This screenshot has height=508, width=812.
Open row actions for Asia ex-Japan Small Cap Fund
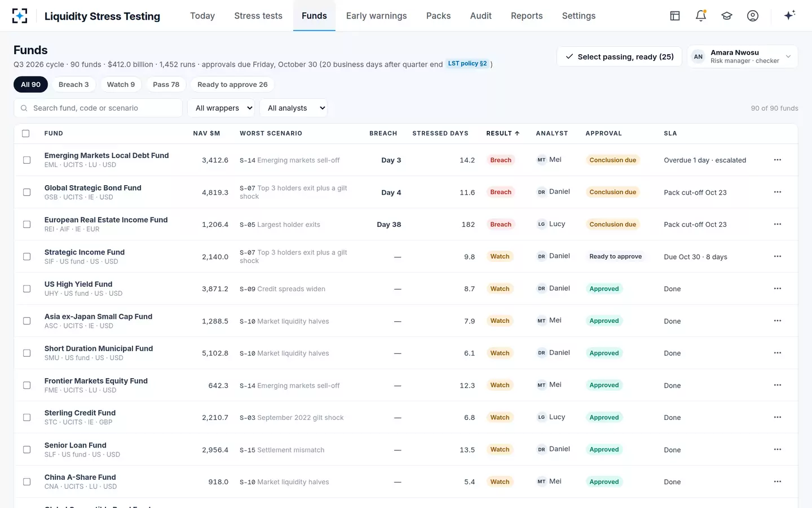point(778,321)
